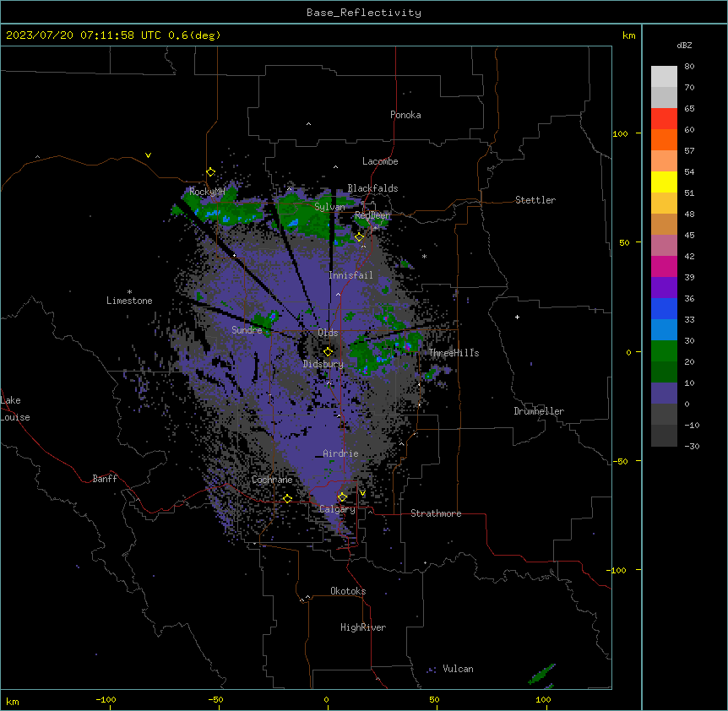Select the slate purple 0-10 dBZ legend swatch
This screenshot has height=711, width=728.
click(664, 393)
